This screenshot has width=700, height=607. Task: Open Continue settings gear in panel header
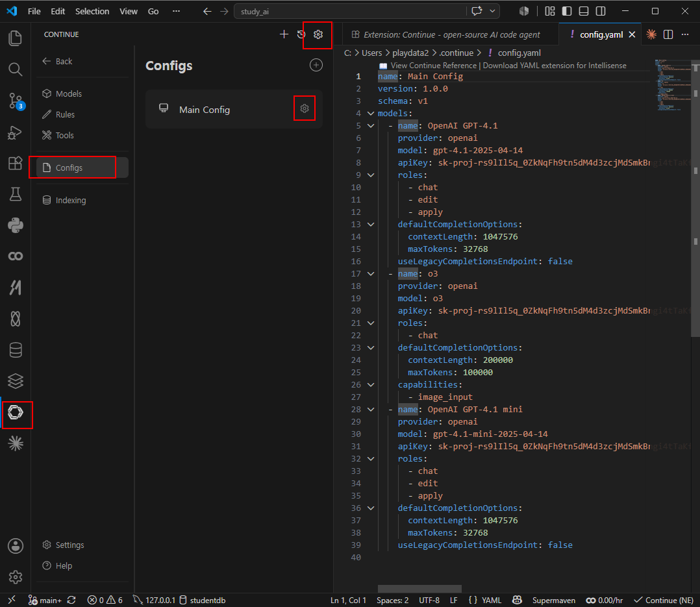[318, 34]
